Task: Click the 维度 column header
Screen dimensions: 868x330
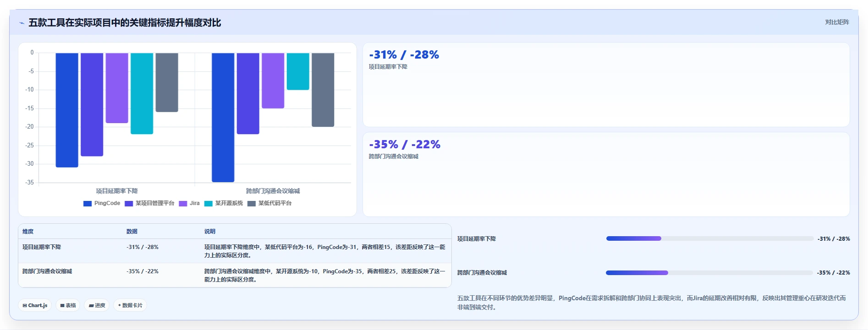Action: (28, 232)
